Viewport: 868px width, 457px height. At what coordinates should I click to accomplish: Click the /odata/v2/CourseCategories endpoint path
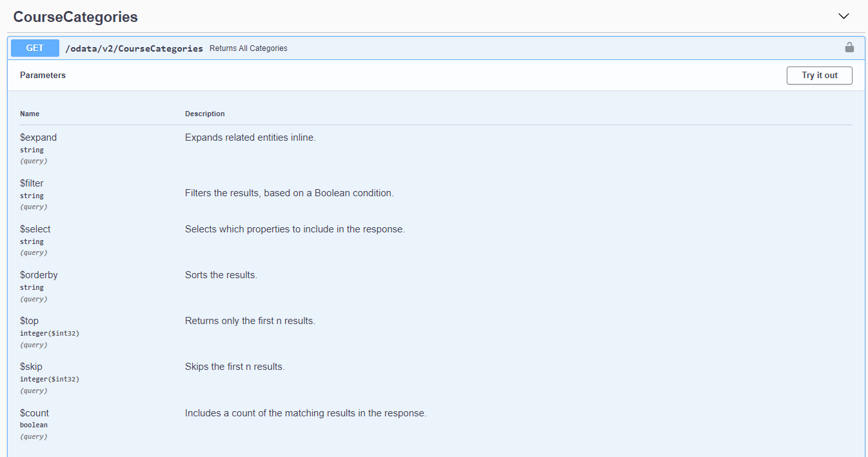[x=134, y=48]
